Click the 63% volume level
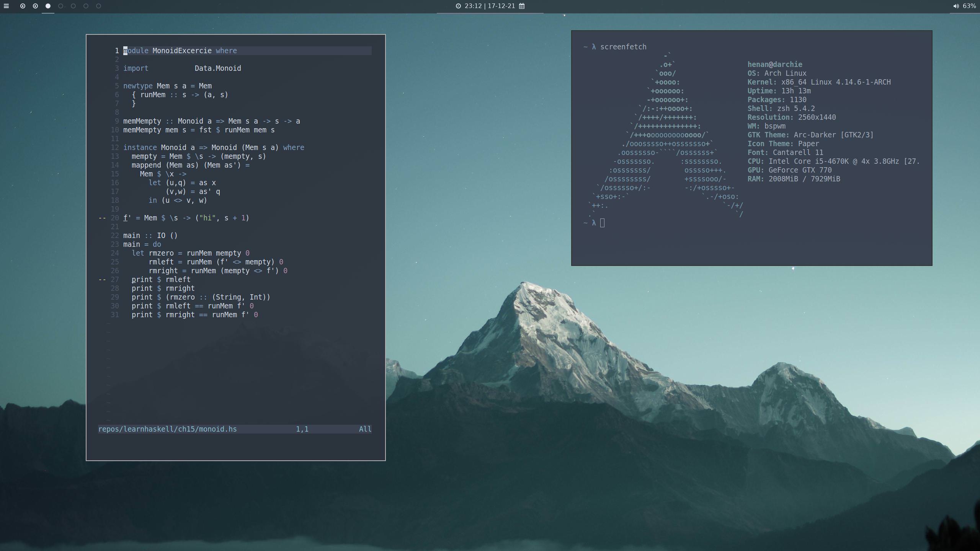Viewport: 980px width, 551px height. (x=969, y=6)
